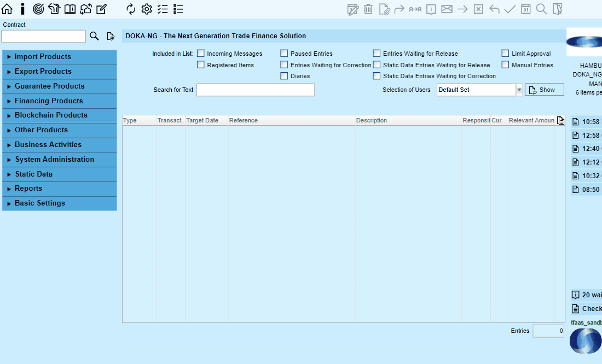Click the top-right toolbar magnifier search icon

click(541, 9)
